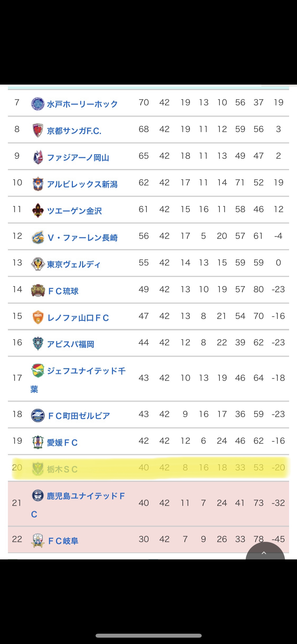297x644 pixels.
Task: Open the ツエーゲン金沢 team name link
Action: pyautogui.click(x=74, y=211)
